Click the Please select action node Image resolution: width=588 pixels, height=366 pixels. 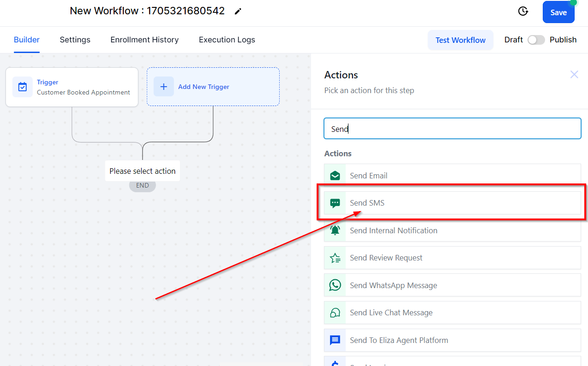point(143,171)
